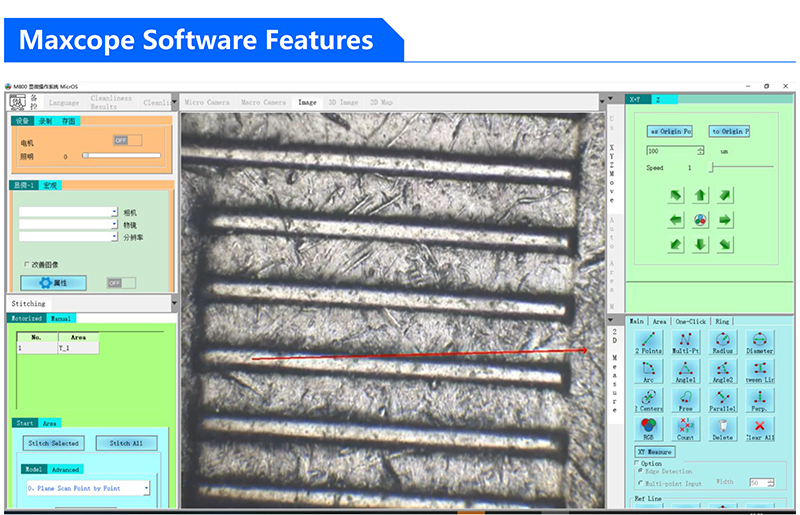Click the Stitch All button
800x515 pixels.
[126, 443]
